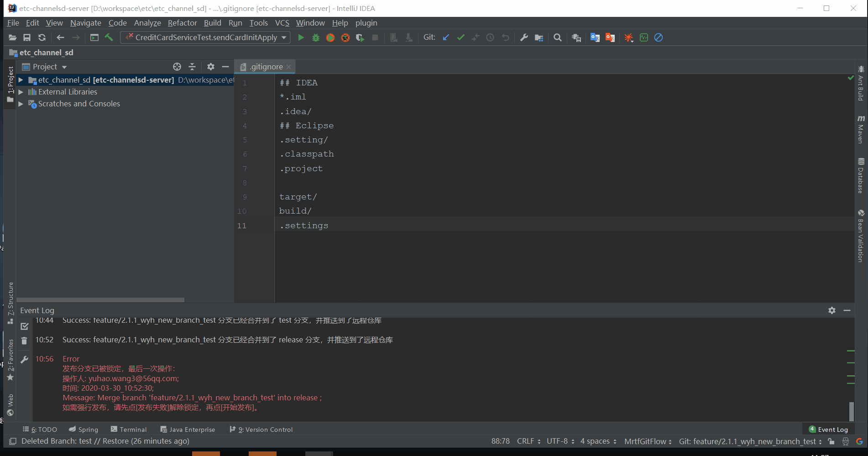The width and height of the screenshot is (868, 456).
Task: Clear Event Log with the trash icon
Action: (24, 341)
